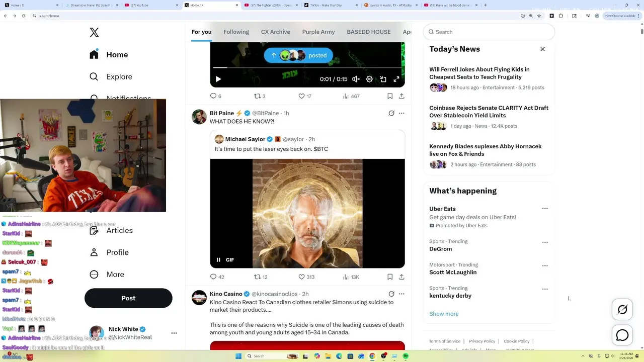Repost Bit Paine post with 12 reposts

(261, 277)
